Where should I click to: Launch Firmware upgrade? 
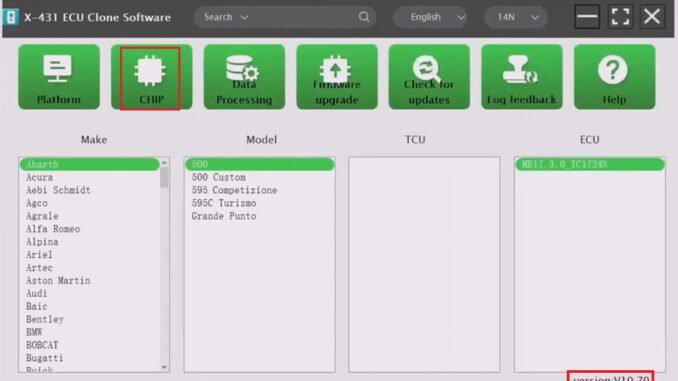[337, 77]
